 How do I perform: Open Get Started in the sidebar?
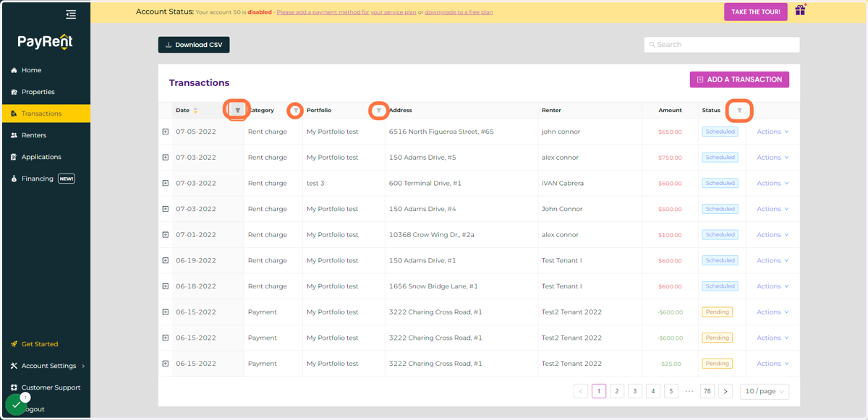[46, 344]
